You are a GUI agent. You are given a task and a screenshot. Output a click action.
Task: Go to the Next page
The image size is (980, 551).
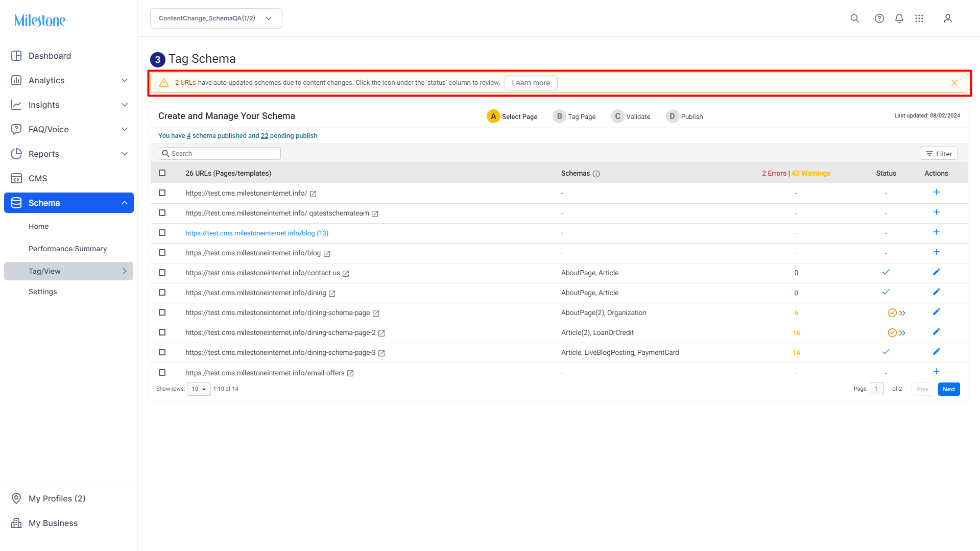tap(949, 389)
